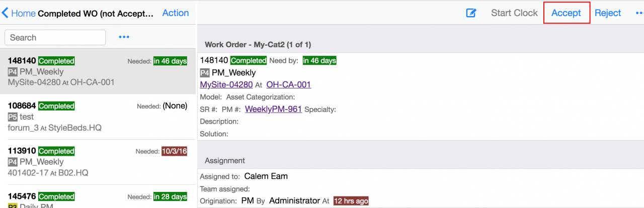644x208 pixels.
Task: Open the MySite-04280 asset link
Action: click(x=226, y=84)
